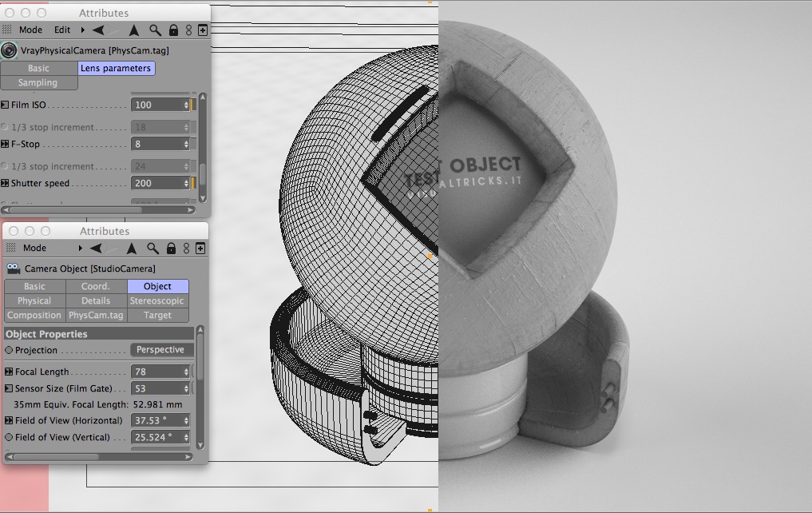Select Basic tab in Camera Object panel
Image resolution: width=812 pixels, height=513 pixels.
[x=34, y=286]
